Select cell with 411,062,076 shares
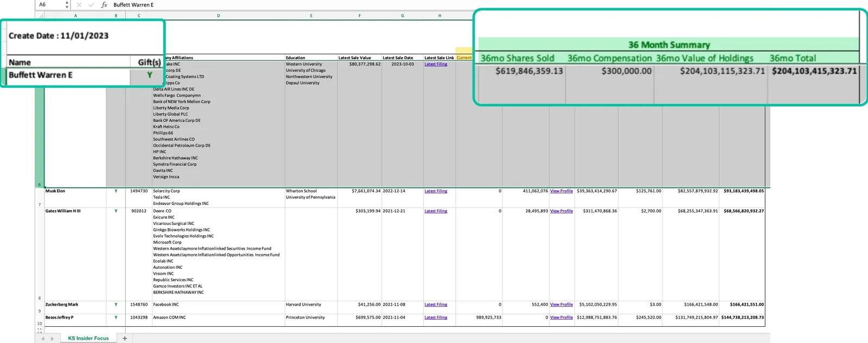868x343 pixels. (526, 198)
